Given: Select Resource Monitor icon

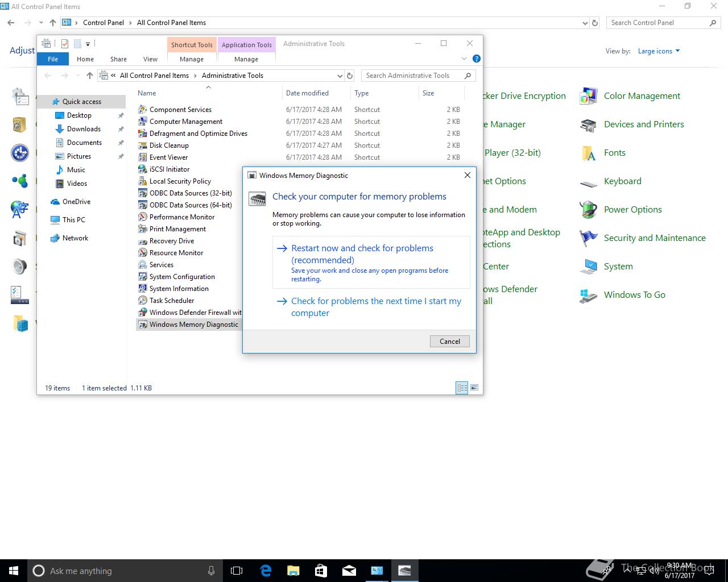Looking at the screenshot, I should click(143, 252).
